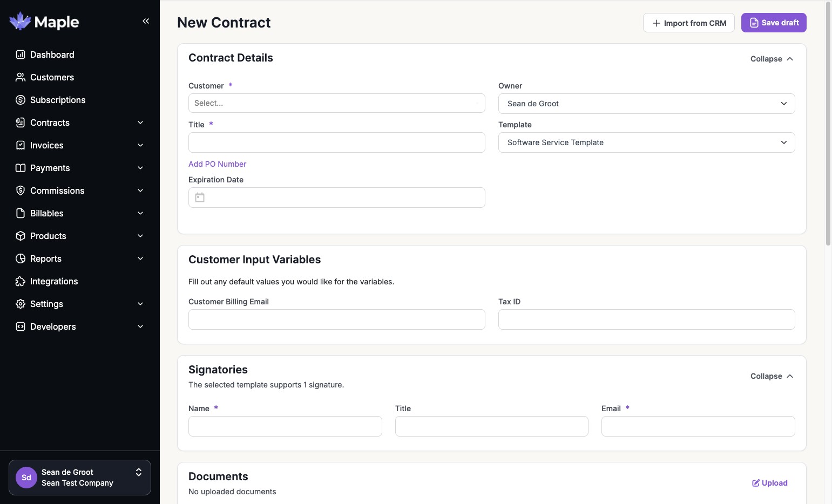Click the Save draft button
The height and width of the screenshot is (504, 832).
[774, 23]
